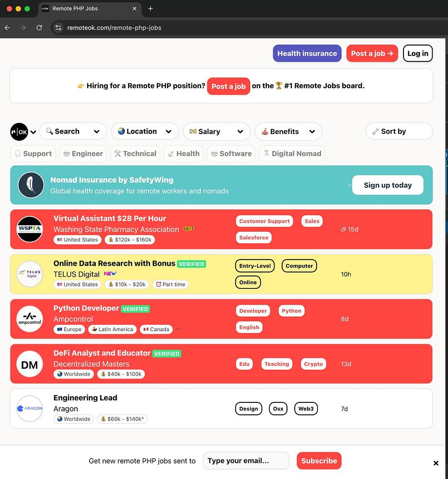Click the Online tag

click(248, 282)
